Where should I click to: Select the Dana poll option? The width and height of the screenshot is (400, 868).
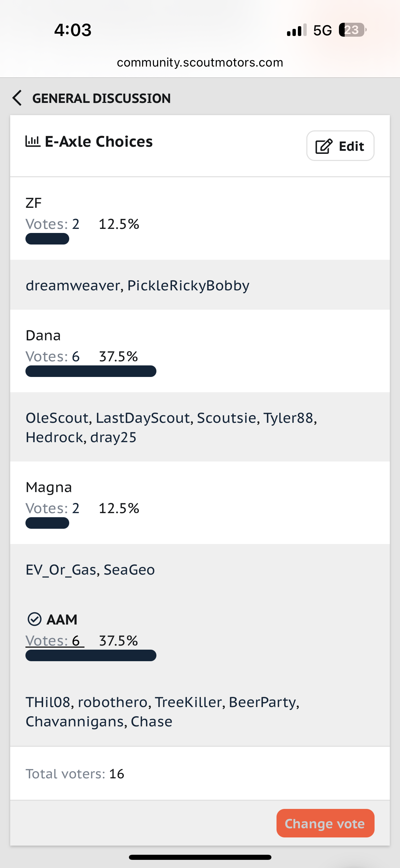[43, 336]
